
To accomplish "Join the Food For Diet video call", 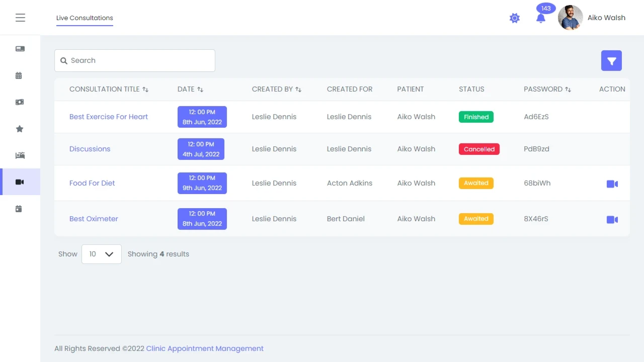I will click(x=612, y=184).
